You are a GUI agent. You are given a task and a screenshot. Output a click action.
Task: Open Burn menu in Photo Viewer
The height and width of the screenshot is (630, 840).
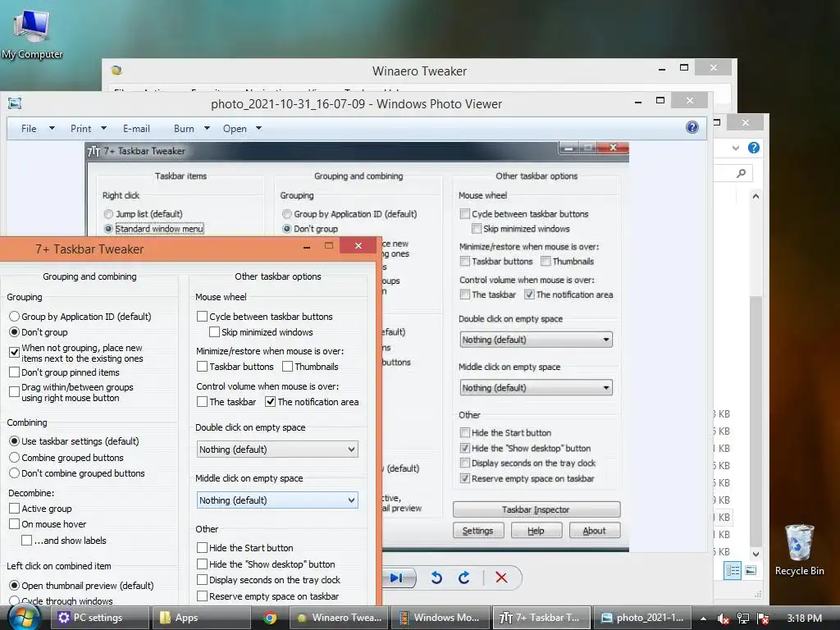coord(184,129)
